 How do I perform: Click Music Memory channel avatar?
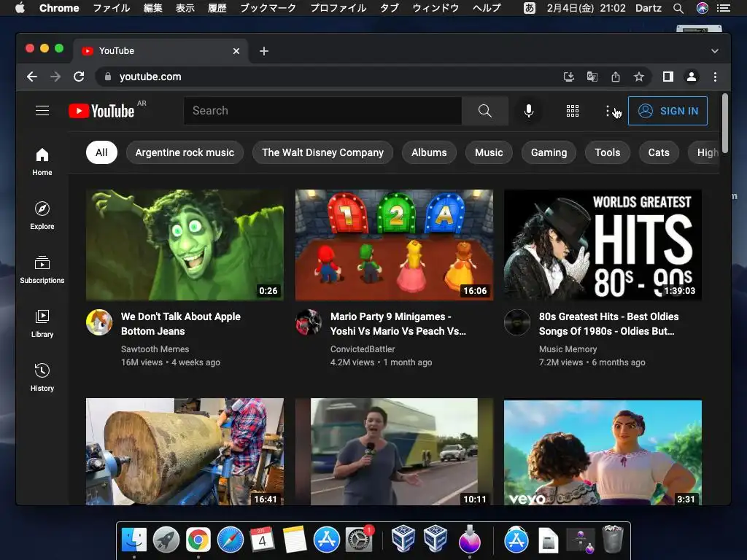pyautogui.click(x=517, y=322)
